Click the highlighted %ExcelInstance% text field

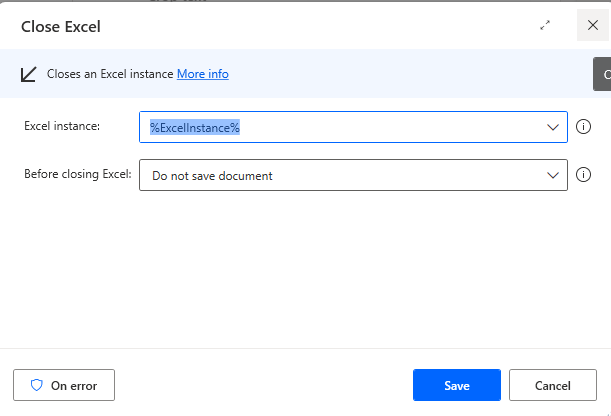click(195, 127)
